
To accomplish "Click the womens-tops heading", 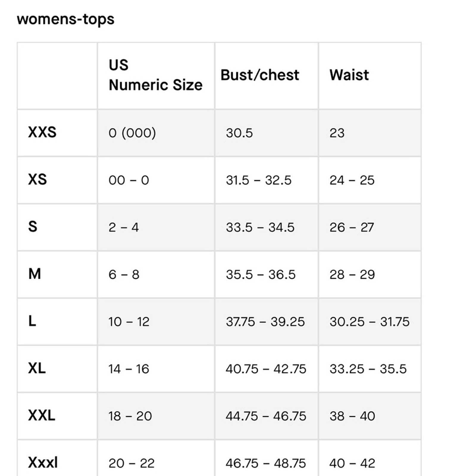I will [x=65, y=19].
